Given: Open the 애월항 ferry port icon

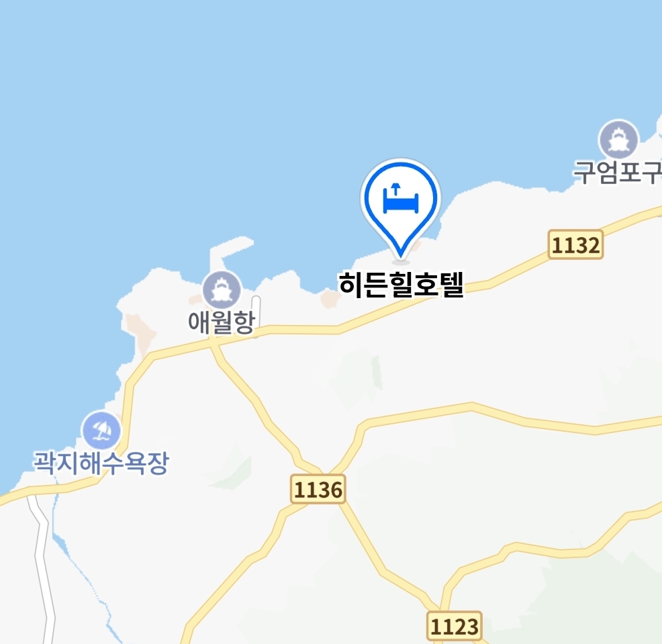Looking at the screenshot, I should click(x=222, y=290).
